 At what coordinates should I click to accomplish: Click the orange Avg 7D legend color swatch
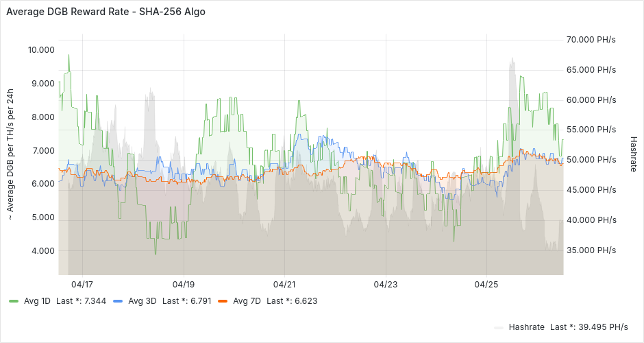tap(223, 301)
